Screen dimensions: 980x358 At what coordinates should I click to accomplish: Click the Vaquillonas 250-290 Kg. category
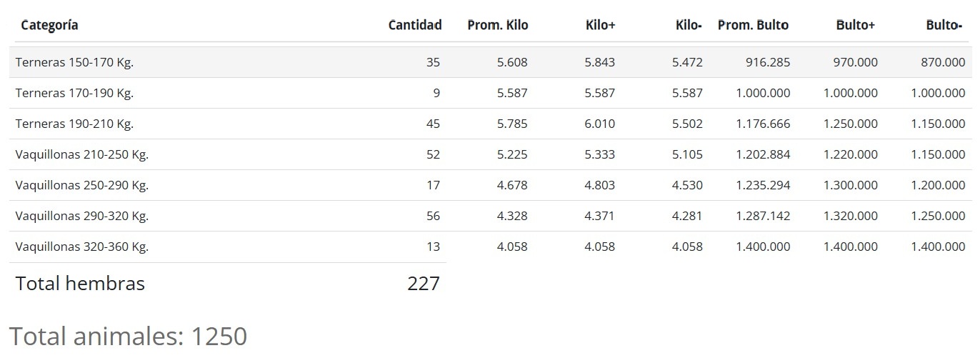[x=81, y=185]
